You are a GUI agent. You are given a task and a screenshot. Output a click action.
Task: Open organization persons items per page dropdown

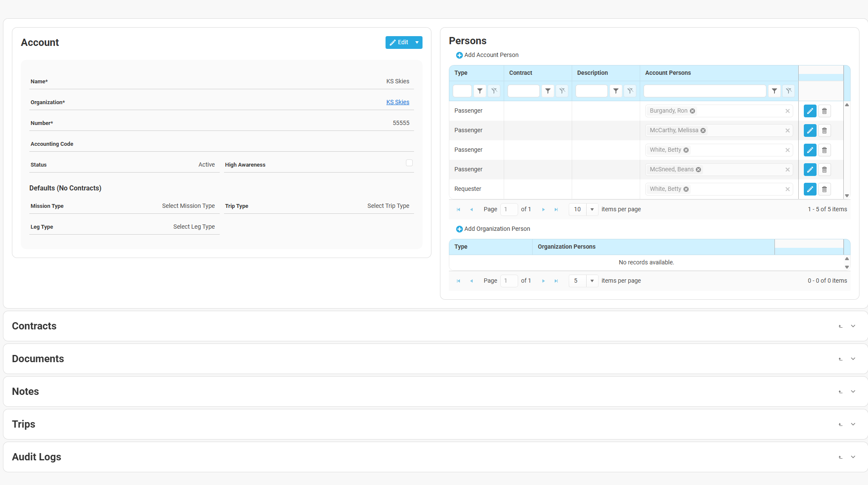(x=592, y=281)
